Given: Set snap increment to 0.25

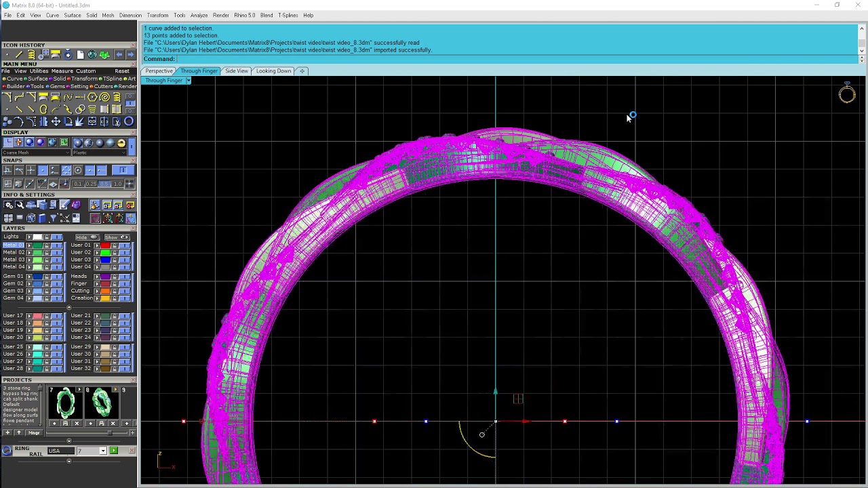Looking at the screenshot, I should 91,184.
